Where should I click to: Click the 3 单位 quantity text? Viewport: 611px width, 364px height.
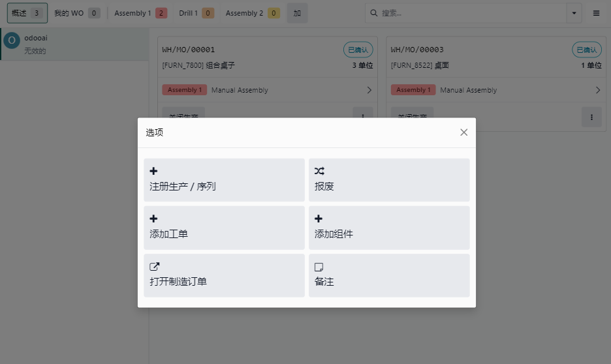(362, 65)
